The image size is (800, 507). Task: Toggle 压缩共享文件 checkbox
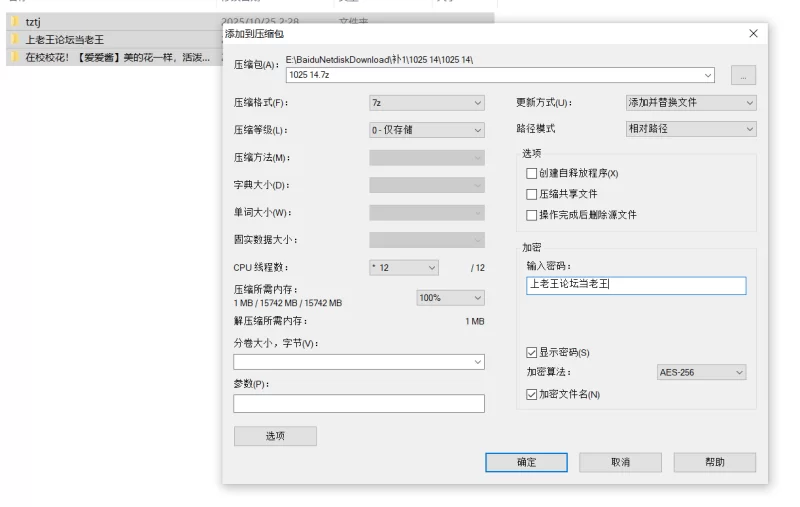pos(532,194)
